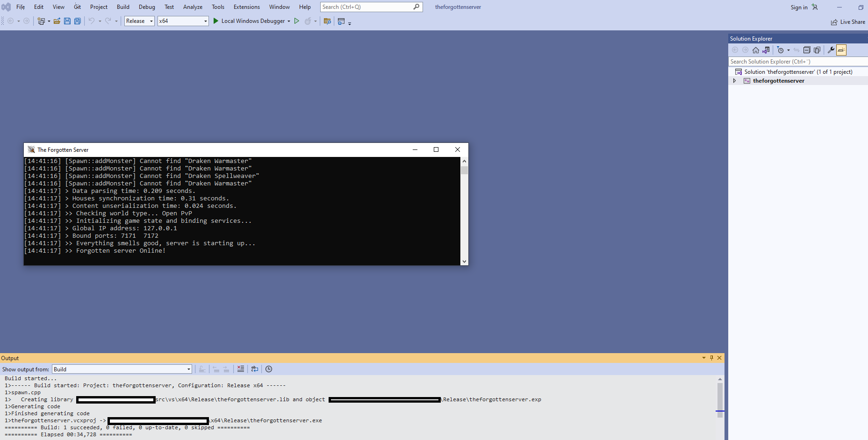Click Local Windows Debugger start button
868x440 pixels.
(x=249, y=21)
